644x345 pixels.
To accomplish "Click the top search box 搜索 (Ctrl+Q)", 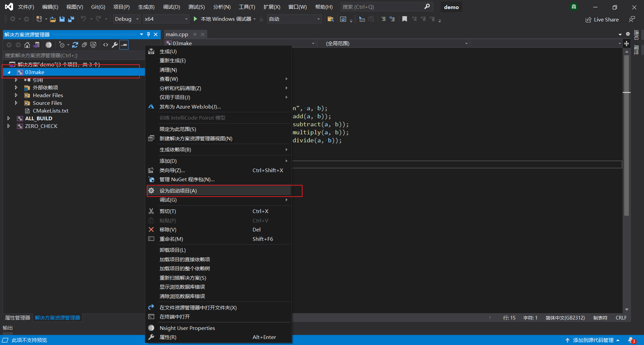I will [x=382, y=7].
